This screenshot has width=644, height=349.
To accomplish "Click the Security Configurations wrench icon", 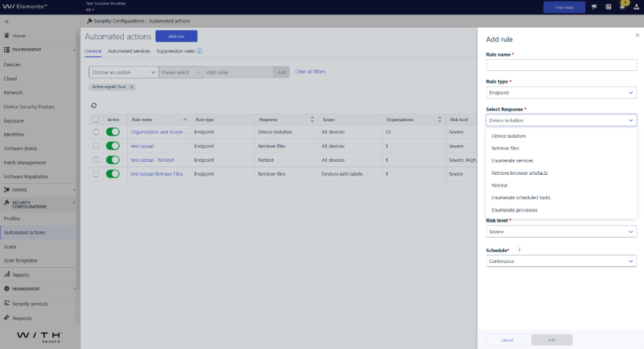I will tap(7, 202).
